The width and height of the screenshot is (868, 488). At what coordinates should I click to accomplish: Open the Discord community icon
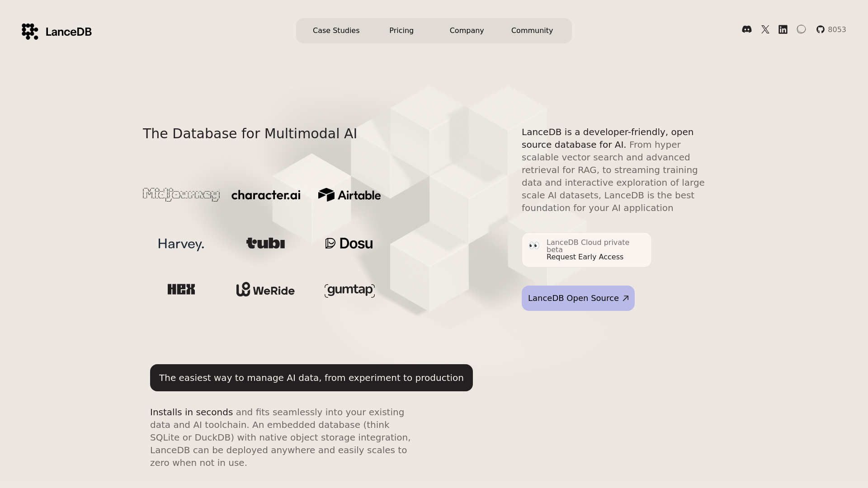(x=747, y=29)
